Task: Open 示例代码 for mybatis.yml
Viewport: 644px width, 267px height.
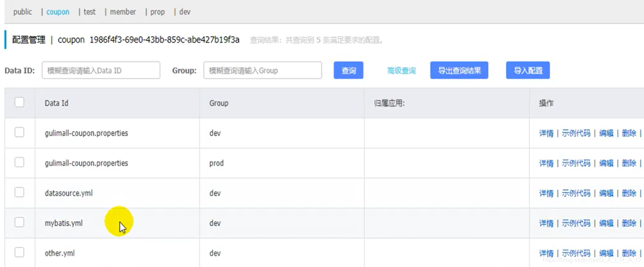Action: click(576, 223)
